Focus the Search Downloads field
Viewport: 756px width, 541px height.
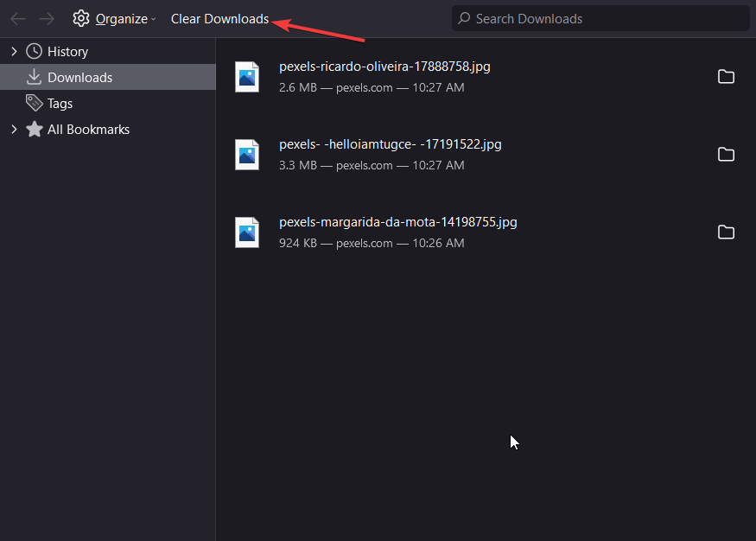coord(600,18)
